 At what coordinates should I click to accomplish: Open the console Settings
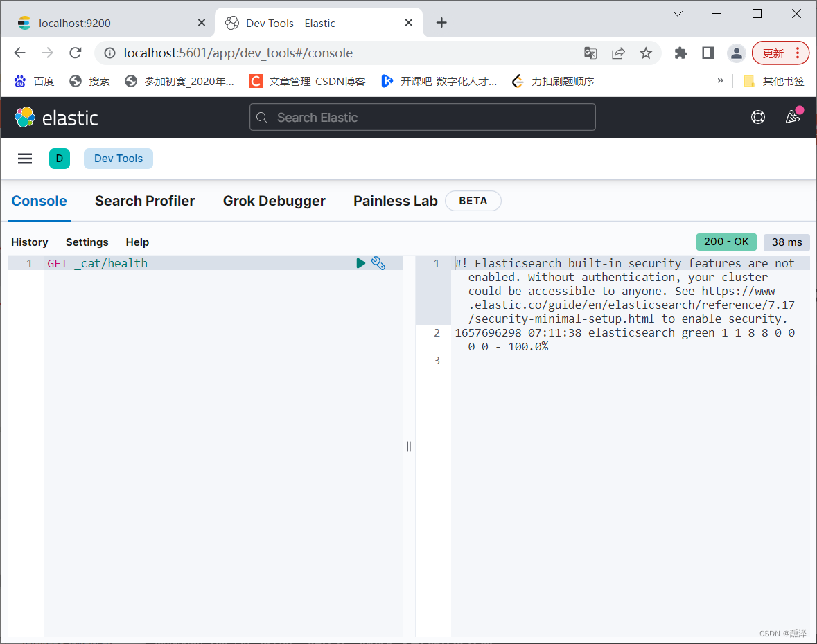[x=87, y=242]
